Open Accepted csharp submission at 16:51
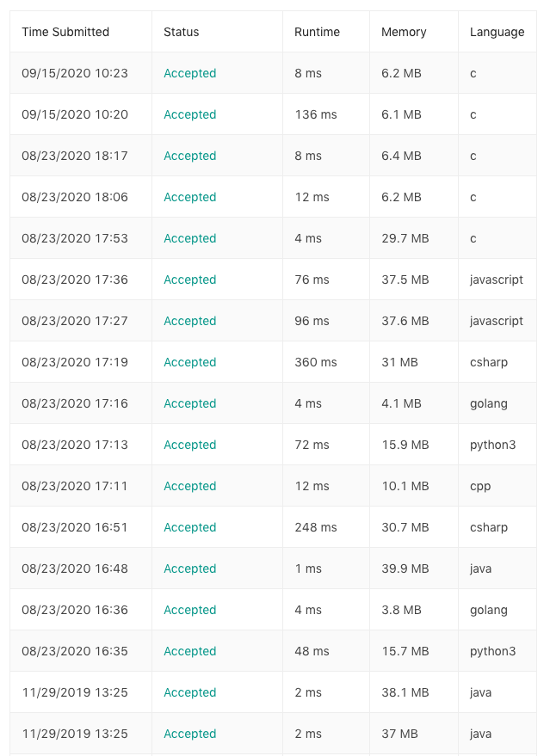 click(x=189, y=527)
